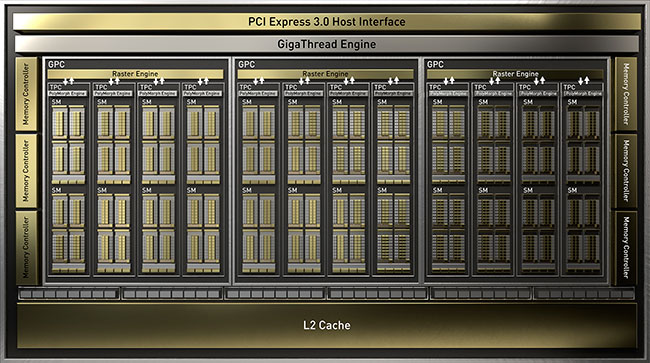Click the GPC label of the leftmost cluster
650x363 pixels.
[x=56, y=64]
